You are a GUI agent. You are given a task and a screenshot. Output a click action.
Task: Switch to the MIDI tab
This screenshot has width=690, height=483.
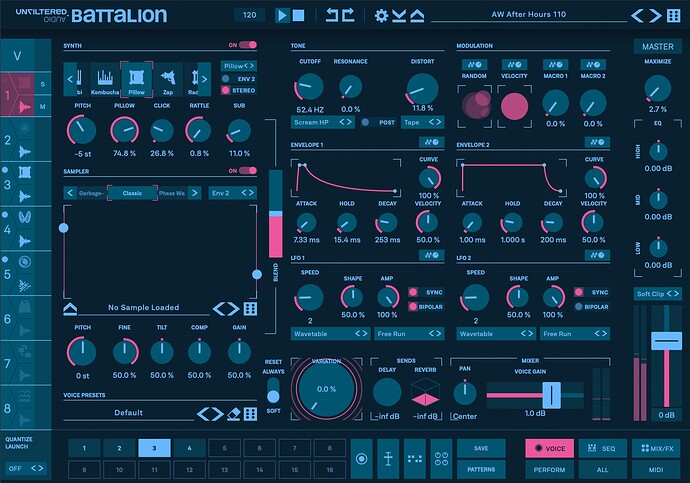coord(656,469)
